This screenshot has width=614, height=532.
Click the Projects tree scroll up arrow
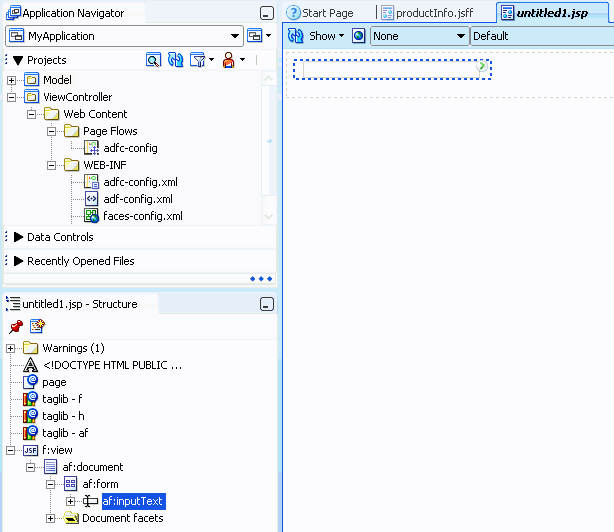pyautogui.click(x=269, y=79)
